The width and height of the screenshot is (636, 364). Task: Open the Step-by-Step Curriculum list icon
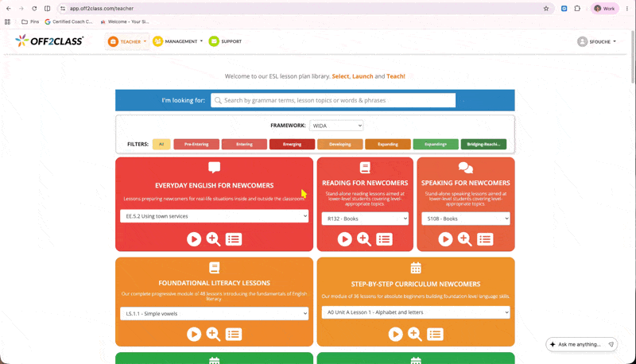coord(435,335)
